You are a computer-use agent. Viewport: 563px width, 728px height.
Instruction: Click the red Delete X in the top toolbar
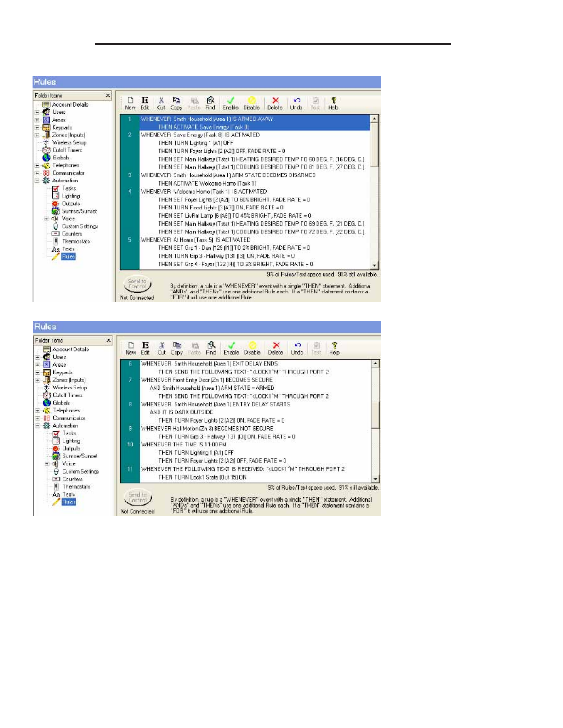pos(275,103)
